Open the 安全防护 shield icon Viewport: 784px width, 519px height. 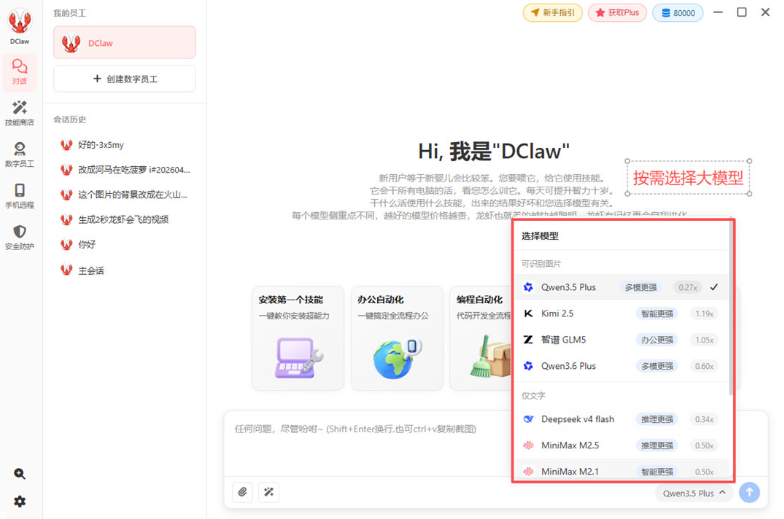20,237
